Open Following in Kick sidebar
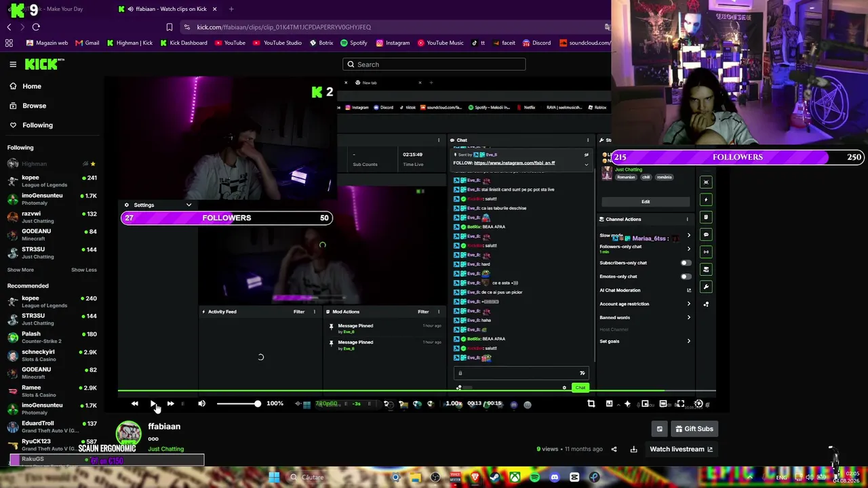868x488 pixels. click(31, 125)
